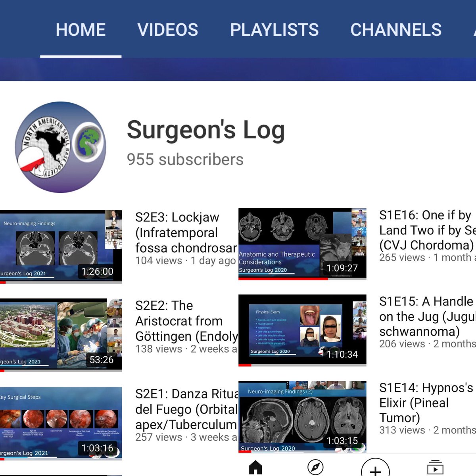Viewport: 476px width, 476px height.
Task: Open the S2E1 Danza Ritual del Fuego thumbnail
Action: (x=61, y=423)
